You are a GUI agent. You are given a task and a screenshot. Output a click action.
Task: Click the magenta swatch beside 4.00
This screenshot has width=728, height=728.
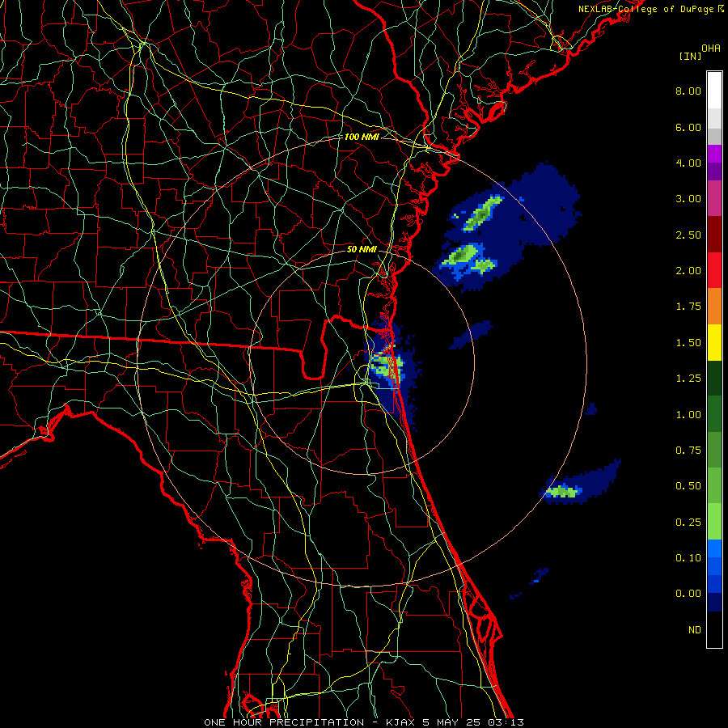click(714, 154)
